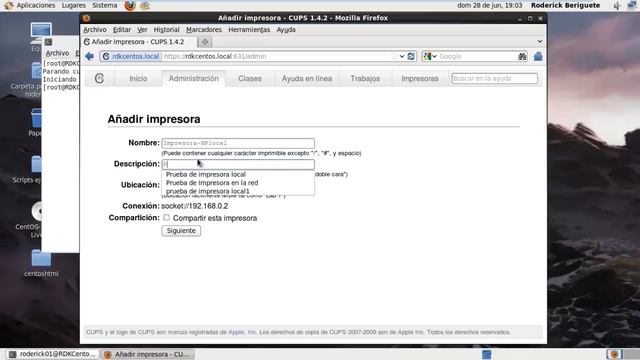Click the Firefox notification icon in bottom panel
Viewport: 640px width, 360px height.
(x=614, y=354)
